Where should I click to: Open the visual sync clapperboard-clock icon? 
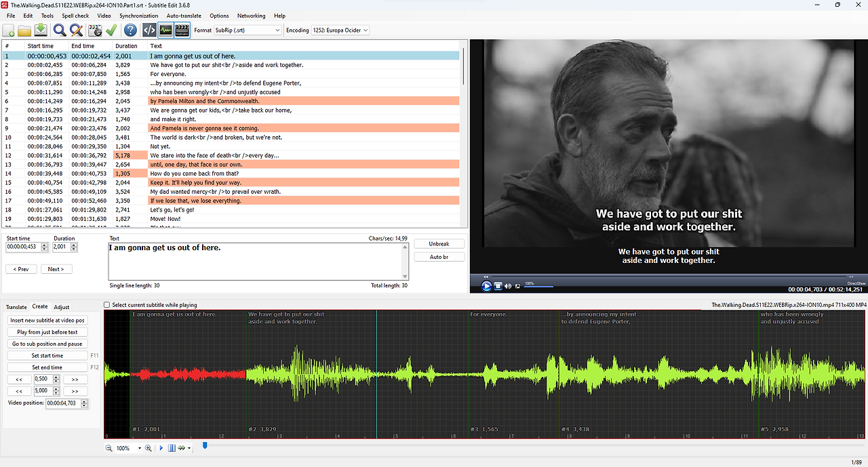tap(95, 31)
